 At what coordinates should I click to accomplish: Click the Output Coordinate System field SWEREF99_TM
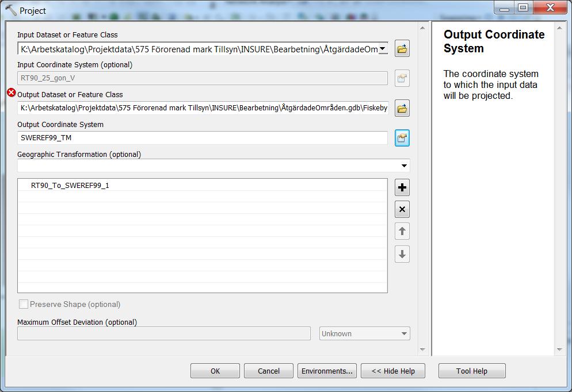click(x=203, y=138)
